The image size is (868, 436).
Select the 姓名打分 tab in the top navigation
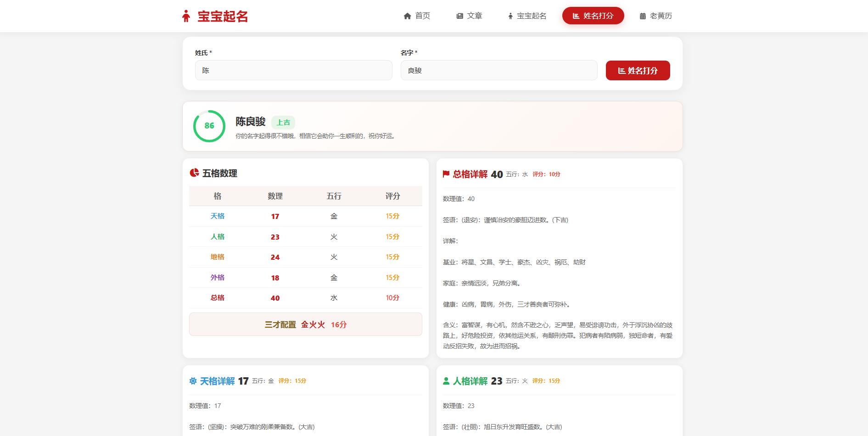point(593,16)
